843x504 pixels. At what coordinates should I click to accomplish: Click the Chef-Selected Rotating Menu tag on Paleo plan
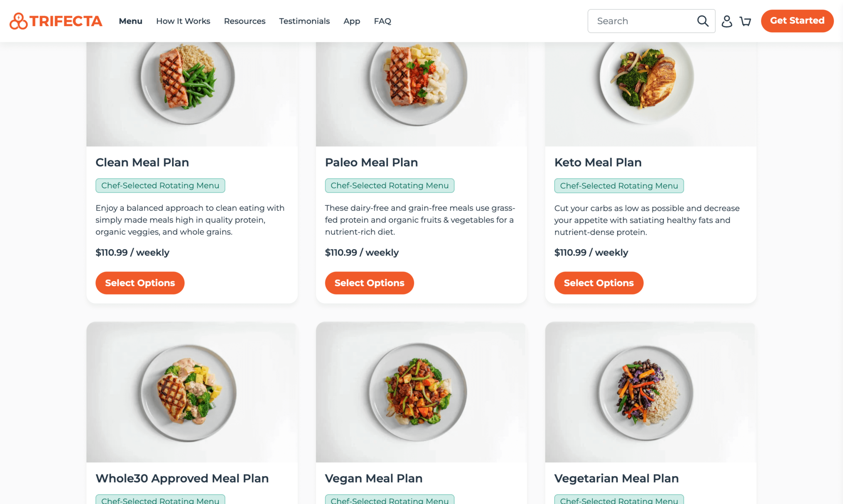coord(389,185)
